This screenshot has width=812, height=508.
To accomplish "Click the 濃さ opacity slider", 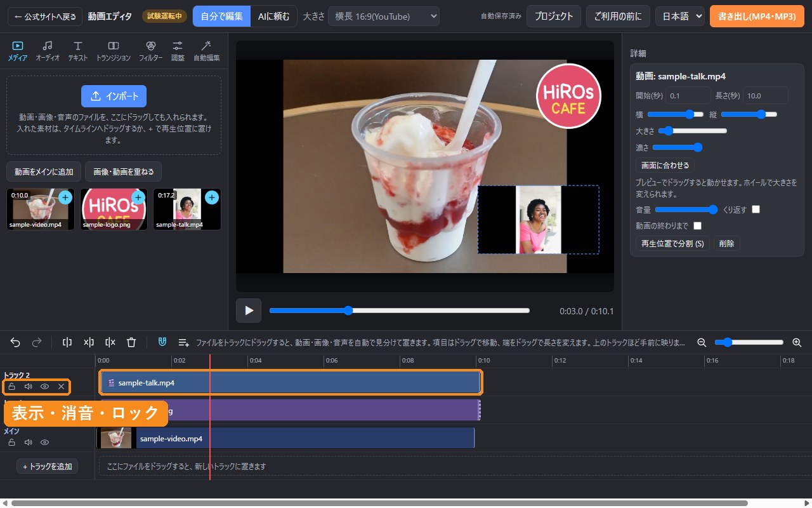I will [x=678, y=147].
